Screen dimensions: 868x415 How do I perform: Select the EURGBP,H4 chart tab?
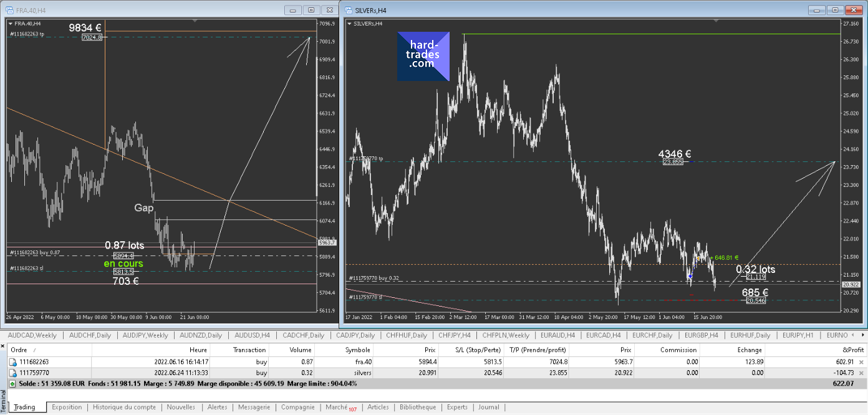click(702, 335)
